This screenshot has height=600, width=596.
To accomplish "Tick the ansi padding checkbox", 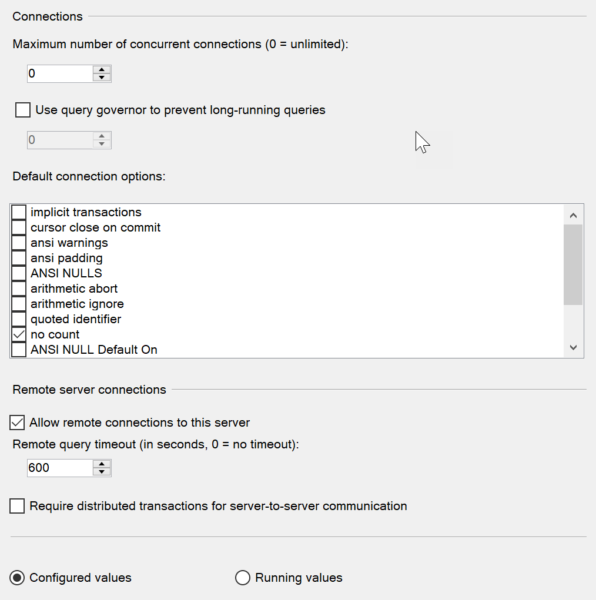I will pyautogui.click(x=19, y=258).
